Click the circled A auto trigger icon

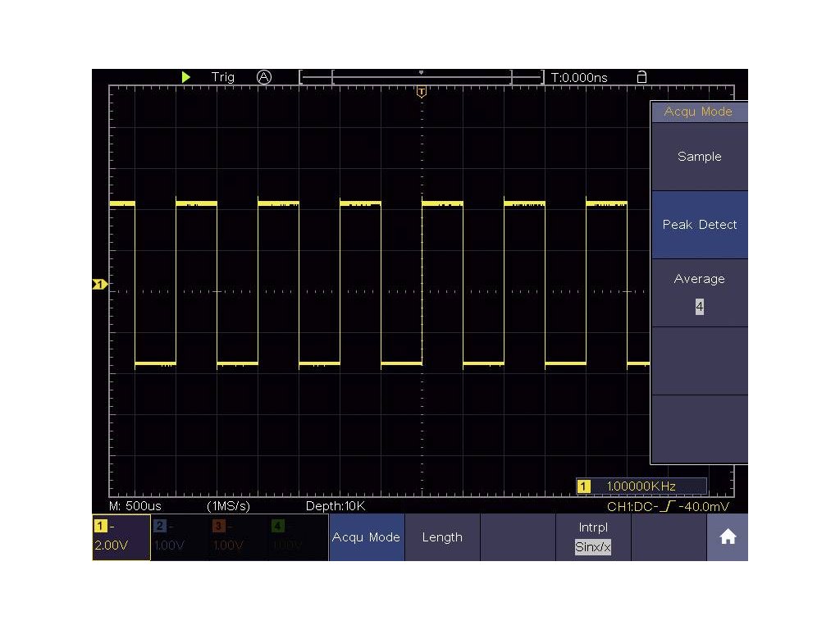pyautogui.click(x=263, y=77)
